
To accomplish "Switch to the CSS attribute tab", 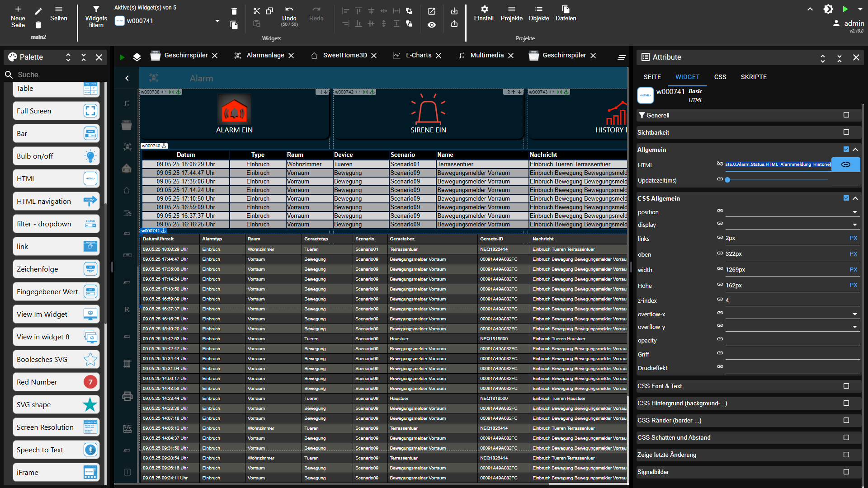I will 720,77.
